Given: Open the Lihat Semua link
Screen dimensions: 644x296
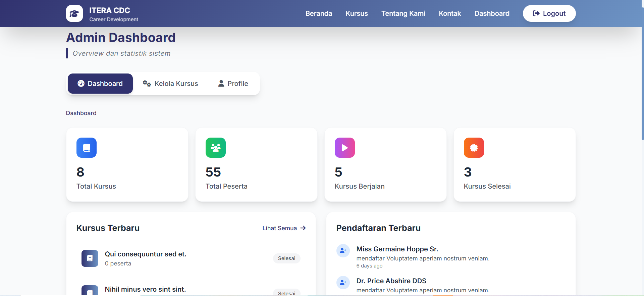Looking at the screenshot, I should (284, 228).
